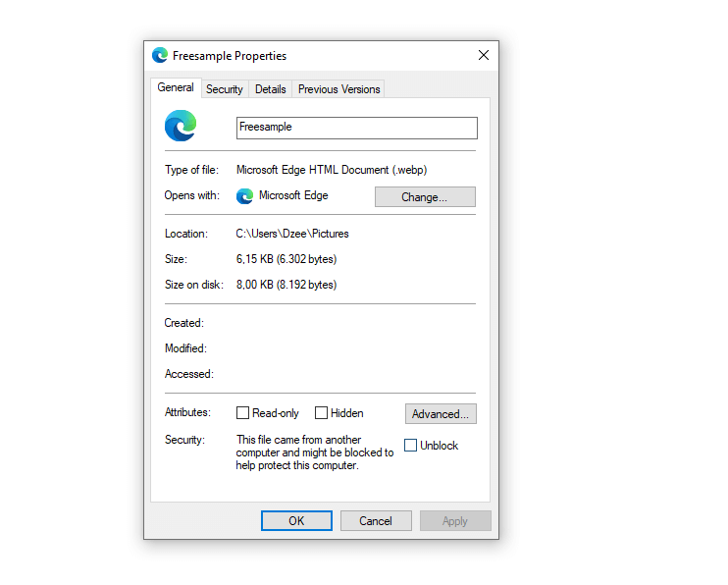
Task: Select the General tab
Action: point(176,87)
